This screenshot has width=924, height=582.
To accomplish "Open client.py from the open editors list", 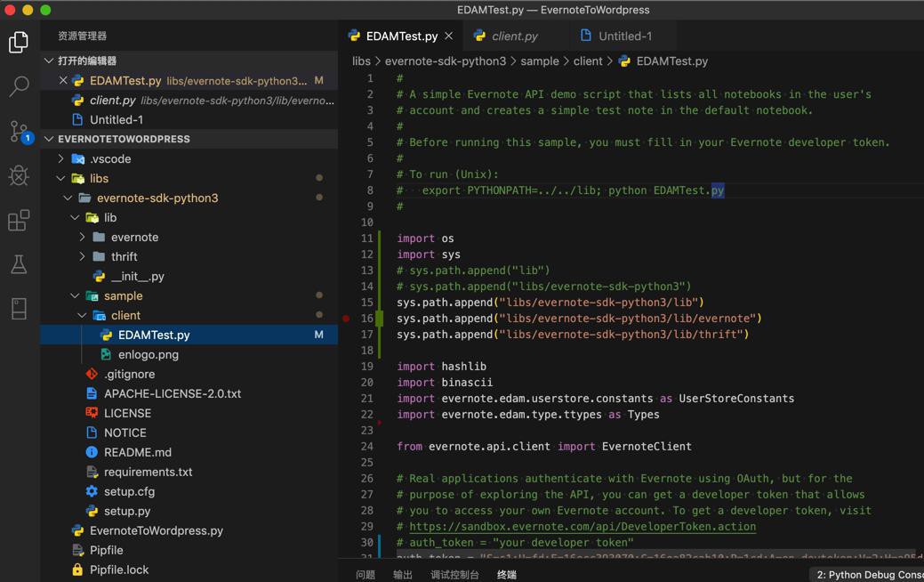I will (x=189, y=101).
